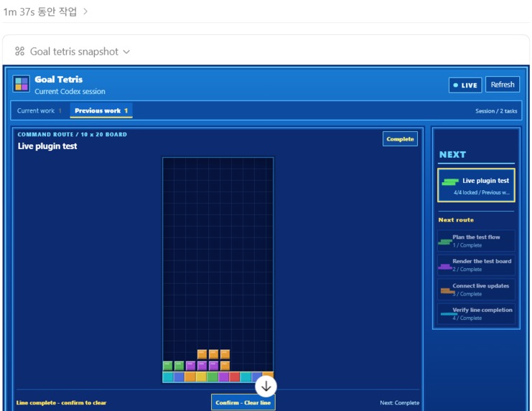Click the Next: Complete status text
This screenshot has width=532, height=411.
tap(399, 402)
